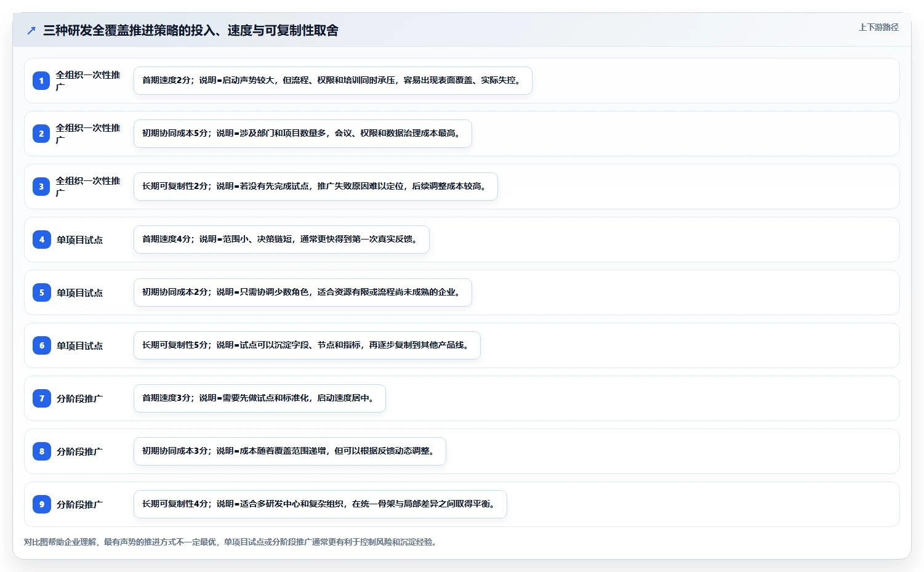924x572 pixels.
Task: Select the 首期速度4分 description box
Action: [x=281, y=240]
